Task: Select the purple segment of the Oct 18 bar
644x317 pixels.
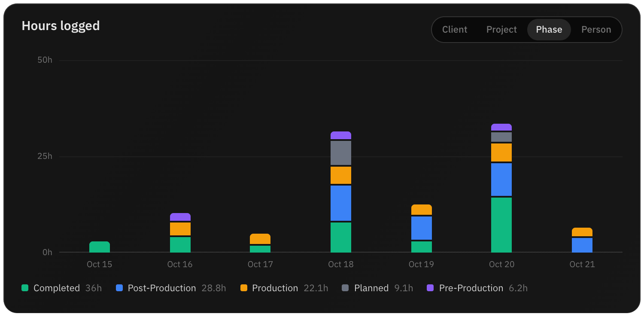Action: [341, 135]
